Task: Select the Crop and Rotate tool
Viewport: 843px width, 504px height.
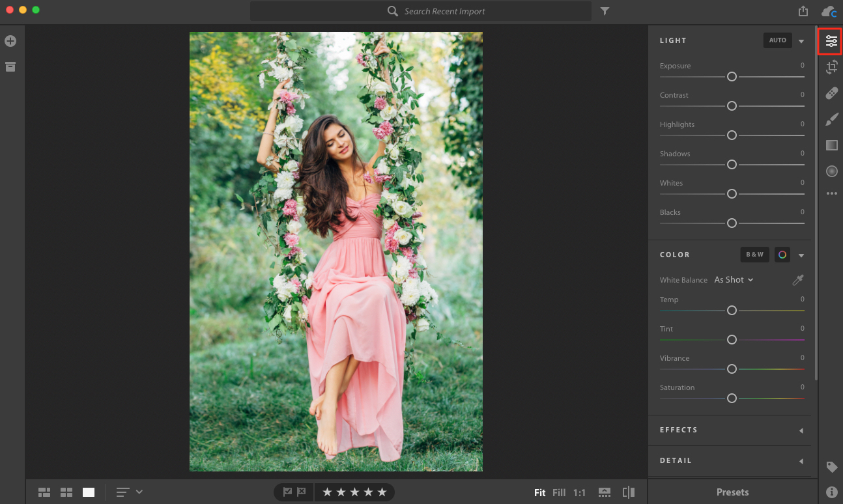Action: pyautogui.click(x=831, y=66)
